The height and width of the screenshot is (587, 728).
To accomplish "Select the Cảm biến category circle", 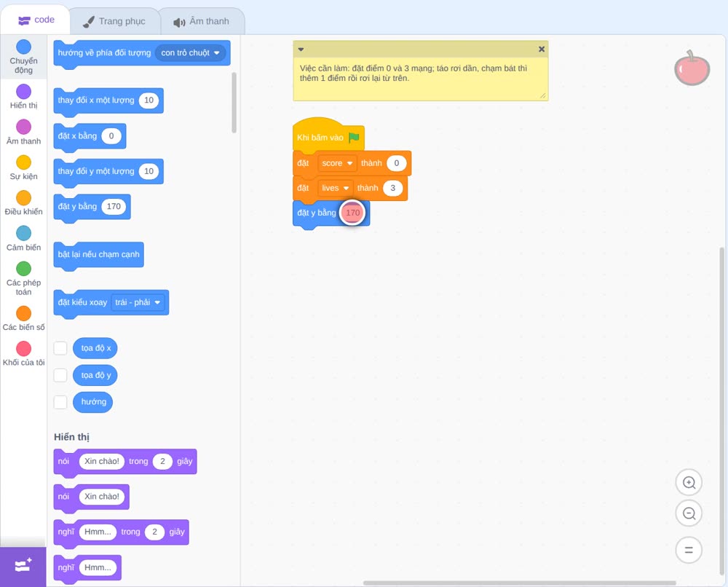I will click(x=24, y=233).
